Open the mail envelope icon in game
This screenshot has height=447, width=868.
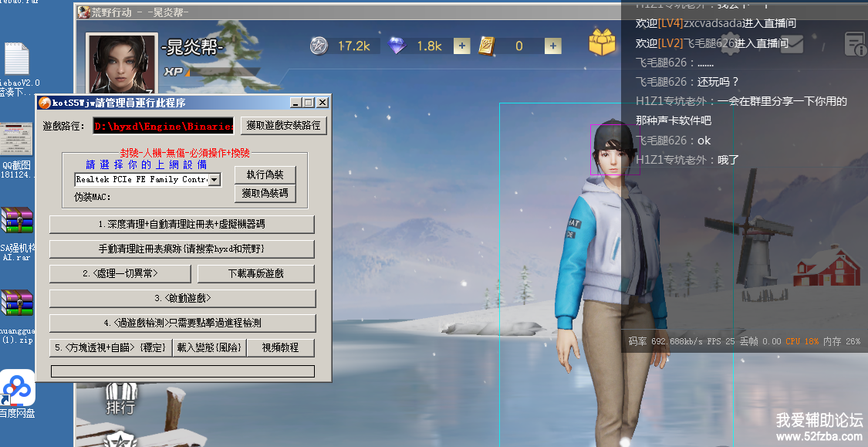791,44
